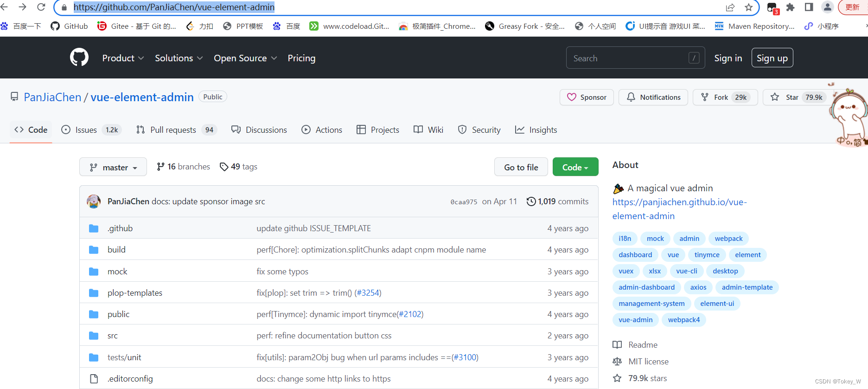Click PanJiaChen's avatar in the commit row
This screenshot has height=389, width=868.
(x=94, y=201)
